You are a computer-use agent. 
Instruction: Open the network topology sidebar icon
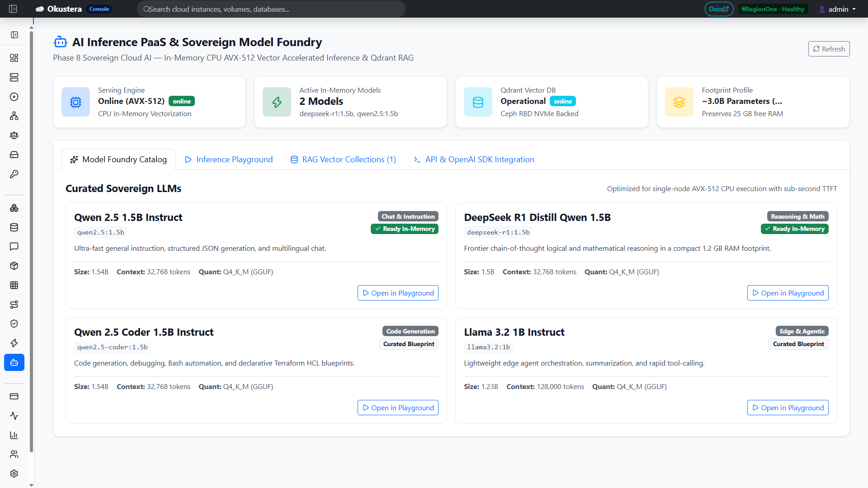(14, 116)
